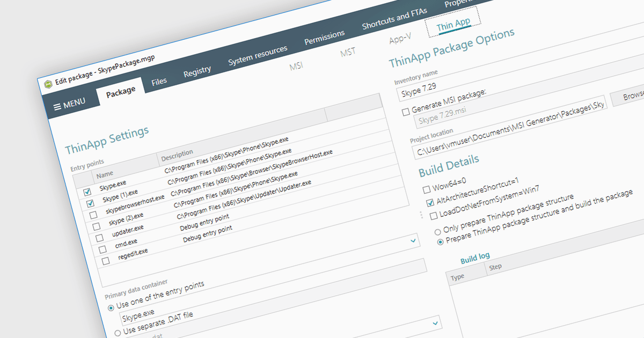Open the Permissions tab
Screen dimensions: 644x338
tap(324, 38)
